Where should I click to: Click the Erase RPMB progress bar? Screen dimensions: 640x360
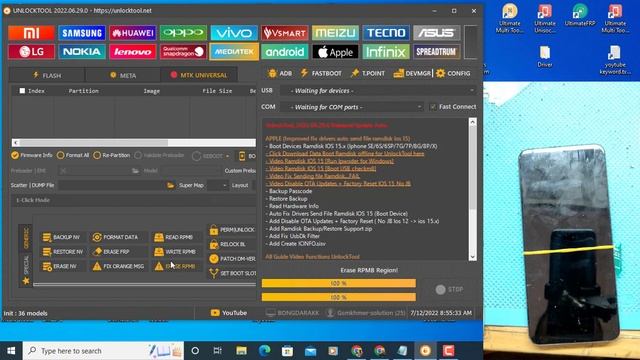(339, 283)
